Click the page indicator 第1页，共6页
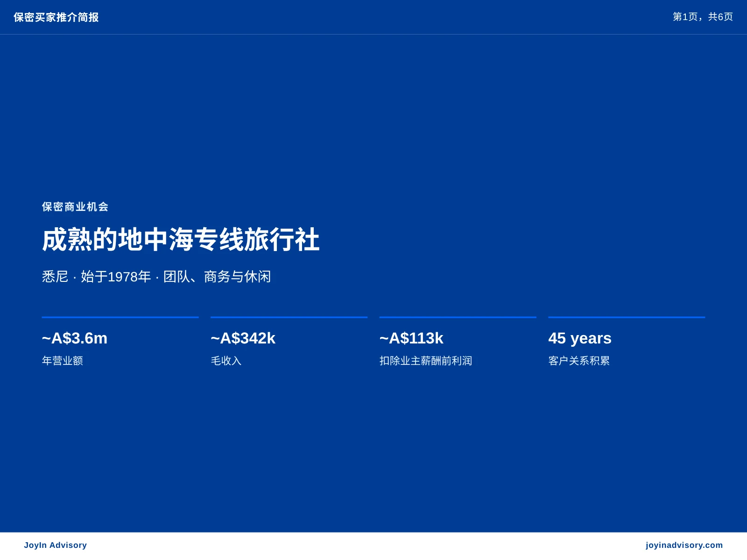Screen dimensions: 747x560 coord(703,17)
